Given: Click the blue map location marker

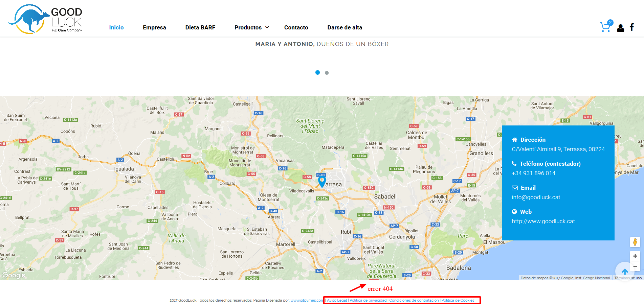Looking at the screenshot, I should (x=322, y=182).
